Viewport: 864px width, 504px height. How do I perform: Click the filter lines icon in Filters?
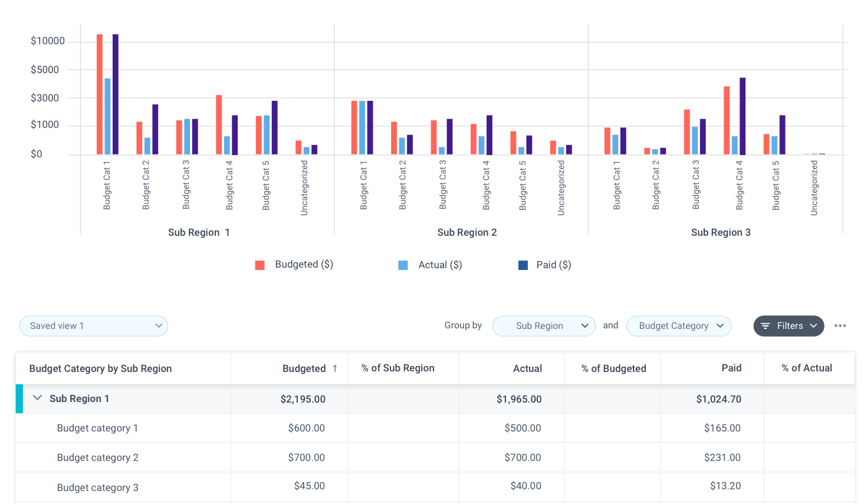[x=765, y=326]
